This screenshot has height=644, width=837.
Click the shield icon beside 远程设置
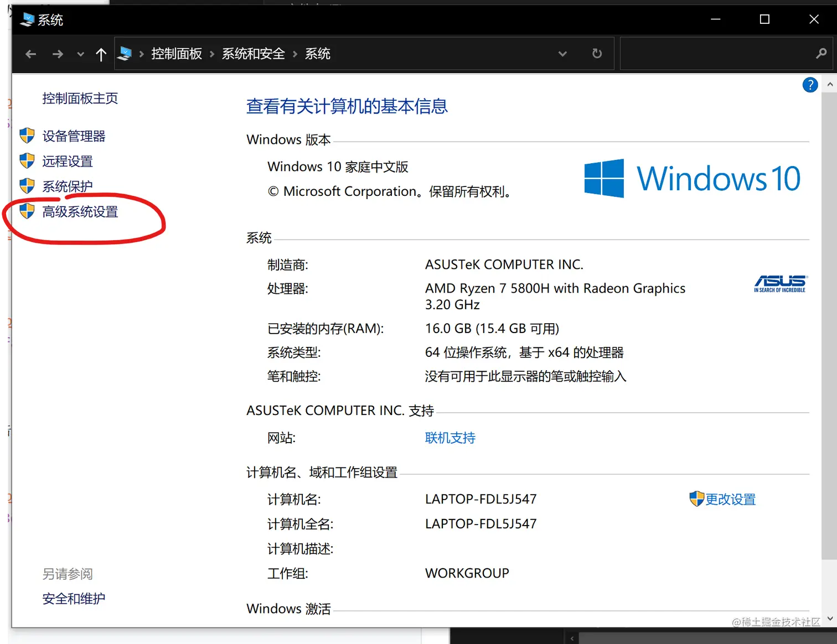pos(27,161)
